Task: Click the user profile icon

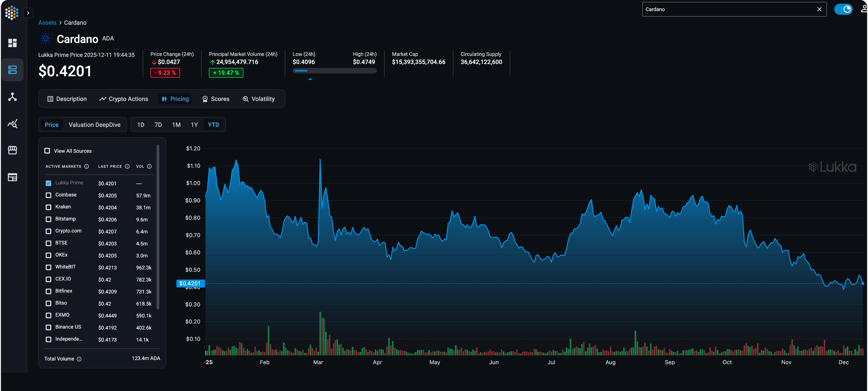Action: pyautogui.click(x=864, y=9)
